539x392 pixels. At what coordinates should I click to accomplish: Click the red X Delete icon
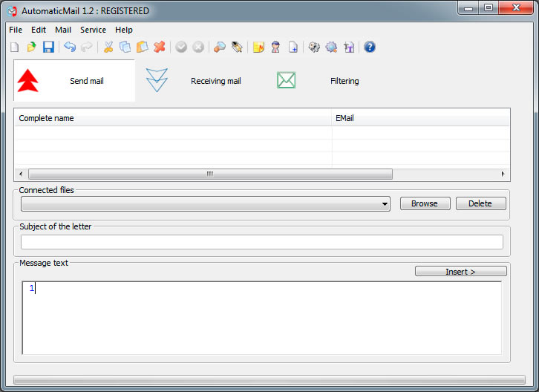(159, 48)
